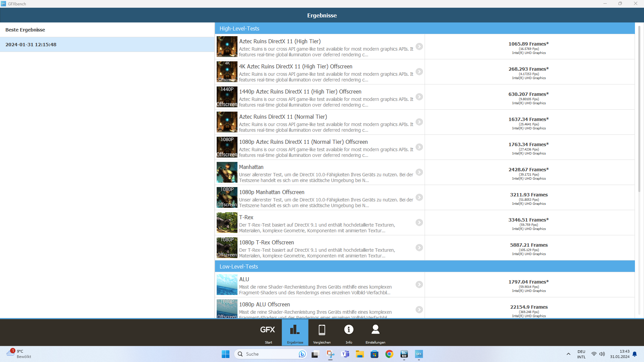Select the 22154.9 Frames result

click(529, 307)
